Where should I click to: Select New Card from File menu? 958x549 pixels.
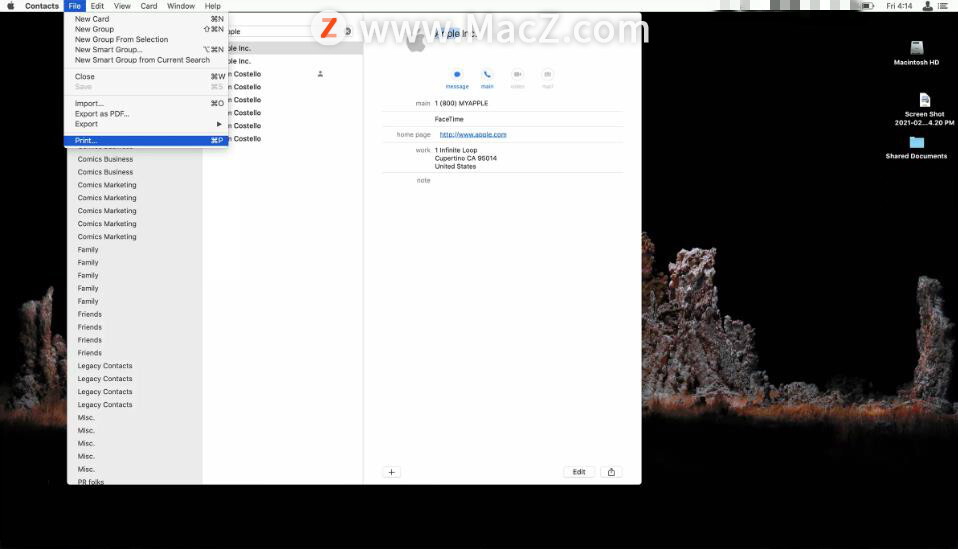(145, 19)
